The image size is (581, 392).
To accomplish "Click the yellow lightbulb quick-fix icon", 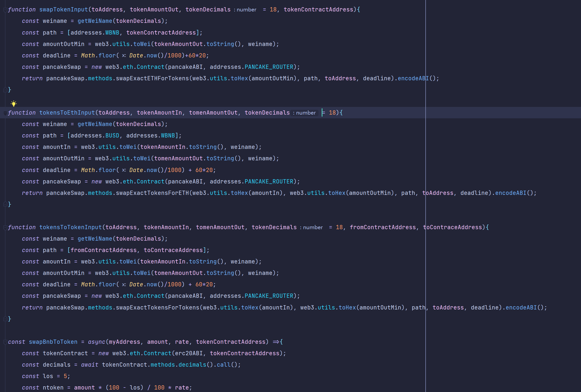I will click(x=14, y=103).
